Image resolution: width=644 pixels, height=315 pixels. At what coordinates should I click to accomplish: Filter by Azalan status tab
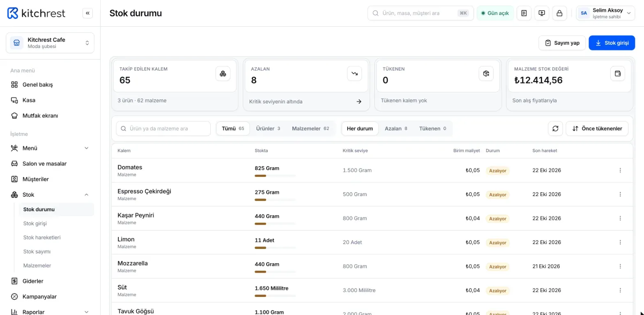[x=396, y=128]
